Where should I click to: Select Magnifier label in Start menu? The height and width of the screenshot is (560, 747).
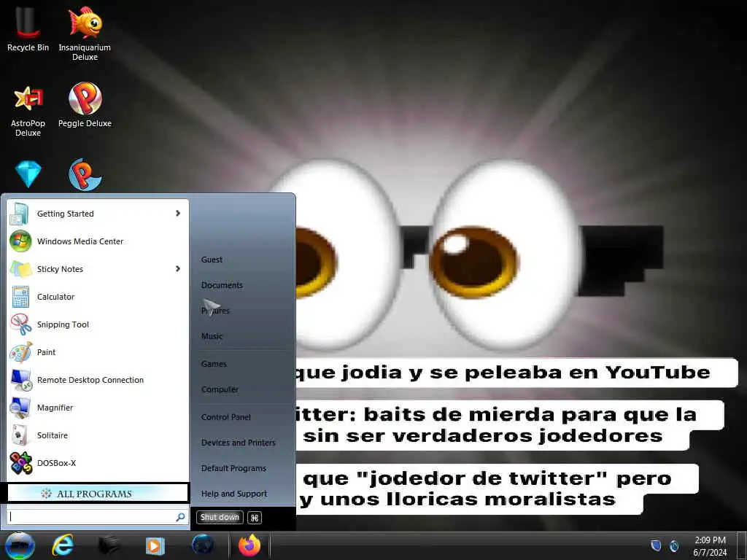[55, 408]
